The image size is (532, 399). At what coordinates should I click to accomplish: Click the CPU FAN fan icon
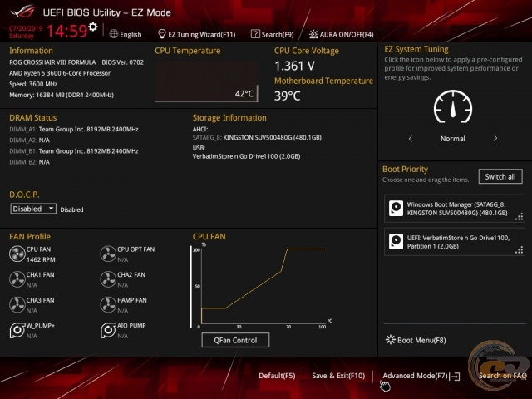[x=17, y=254]
